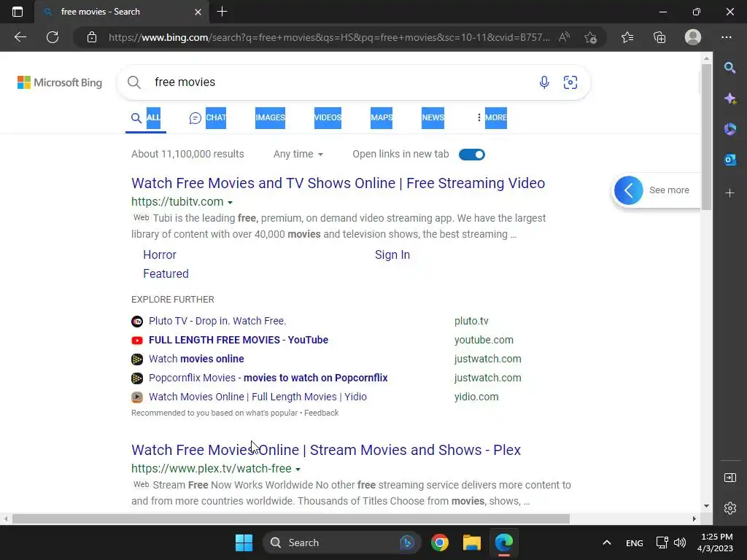Click the horizontal scrollbar right arrow
The width and height of the screenshot is (747, 560).
pos(694,518)
